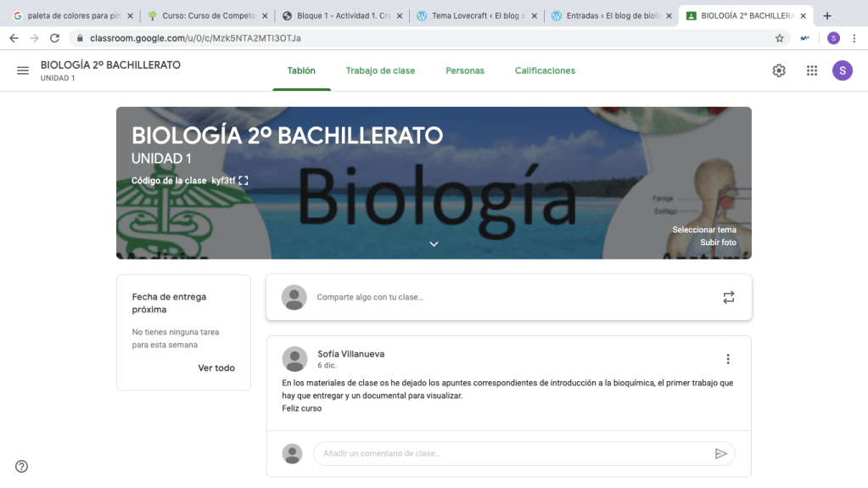Close the Tema Lovecraft tab

(x=535, y=16)
